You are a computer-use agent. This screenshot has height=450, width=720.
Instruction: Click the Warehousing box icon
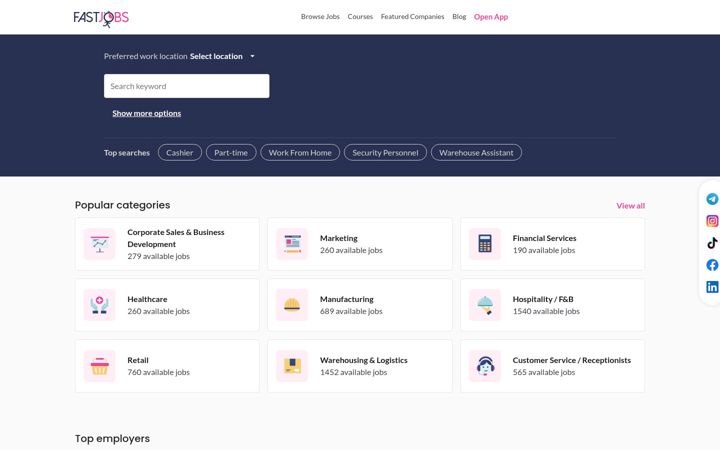[x=292, y=366]
